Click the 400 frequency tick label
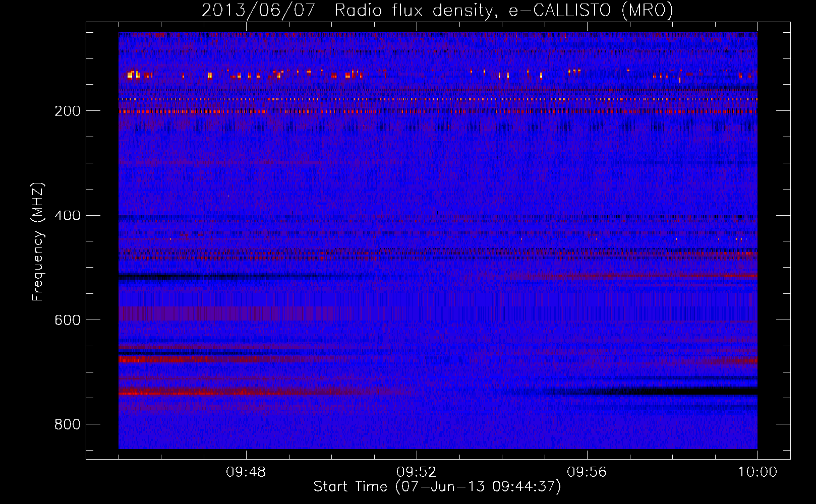The height and width of the screenshot is (504, 816). point(68,215)
